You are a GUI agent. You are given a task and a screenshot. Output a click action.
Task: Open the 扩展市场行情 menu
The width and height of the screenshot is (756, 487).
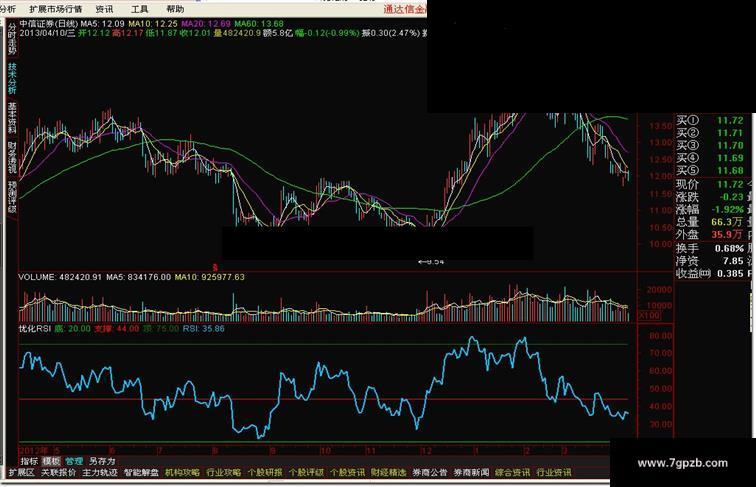(x=55, y=9)
